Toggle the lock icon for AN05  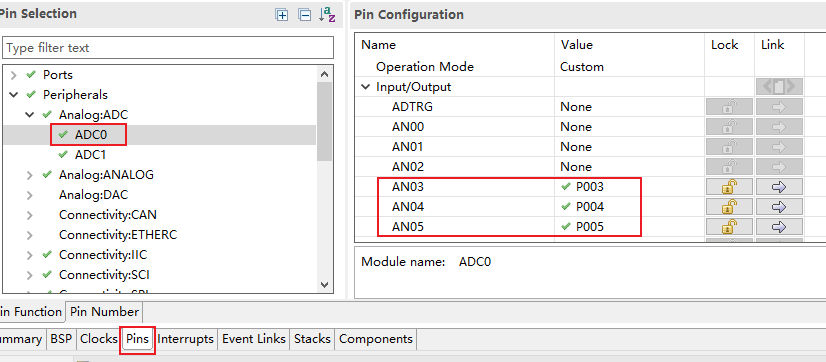coord(729,227)
